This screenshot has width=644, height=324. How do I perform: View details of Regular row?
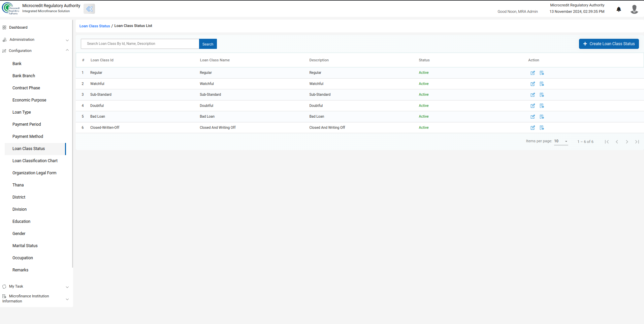(542, 73)
